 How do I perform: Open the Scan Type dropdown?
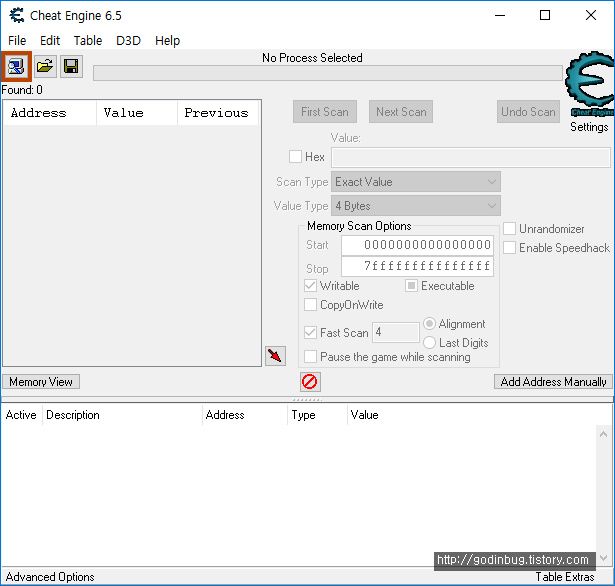pos(416,182)
